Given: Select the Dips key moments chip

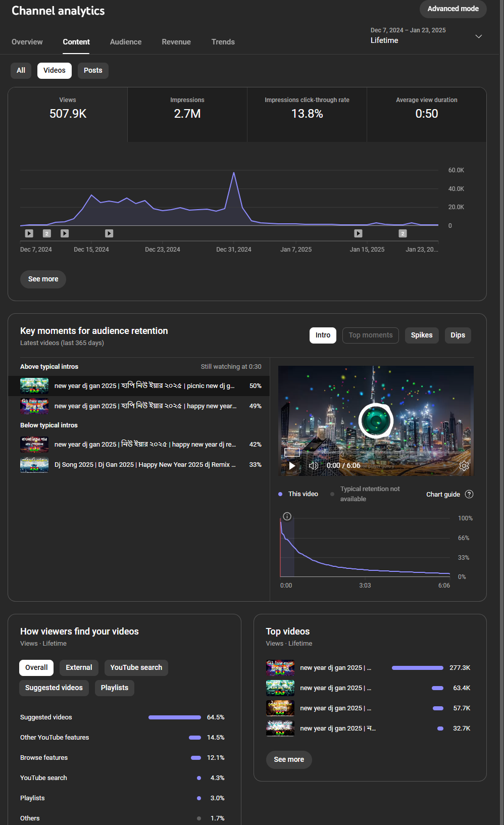Looking at the screenshot, I should [458, 335].
